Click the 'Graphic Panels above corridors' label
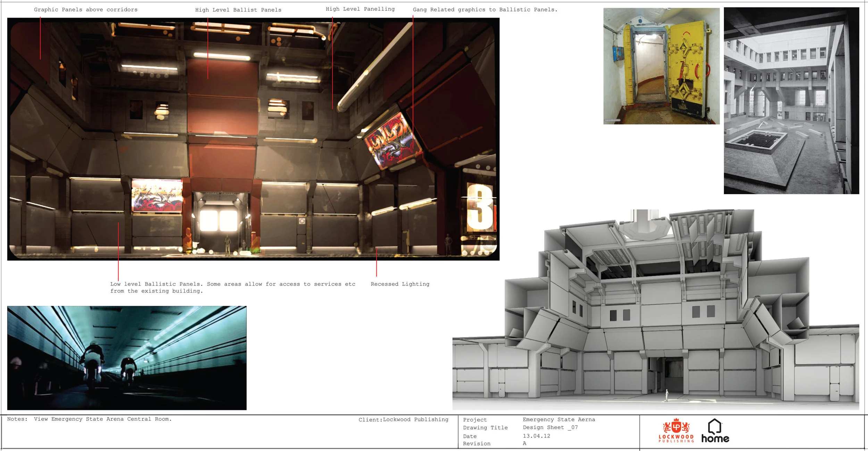868x451 pixels. coord(86,10)
